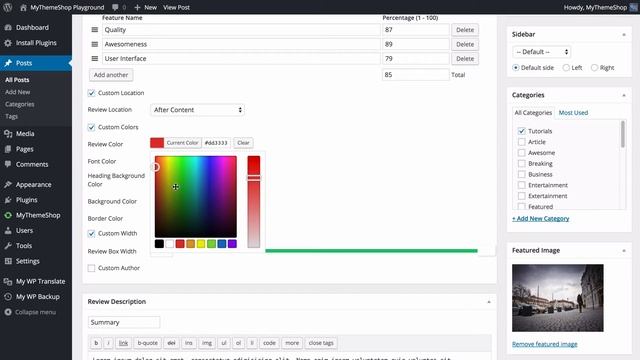Collapse the Sidebar panel

click(624, 35)
